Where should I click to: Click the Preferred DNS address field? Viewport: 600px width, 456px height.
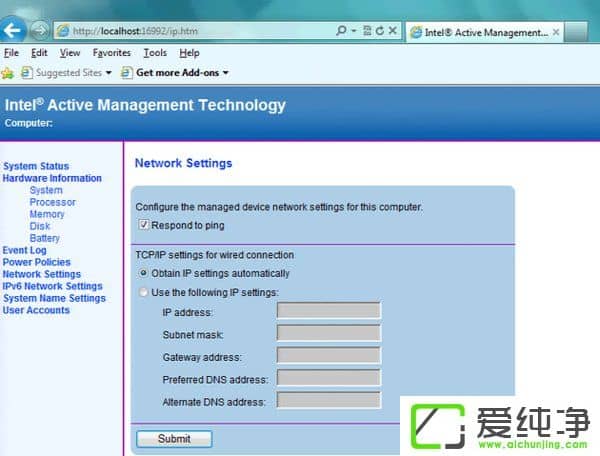tap(329, 378)
